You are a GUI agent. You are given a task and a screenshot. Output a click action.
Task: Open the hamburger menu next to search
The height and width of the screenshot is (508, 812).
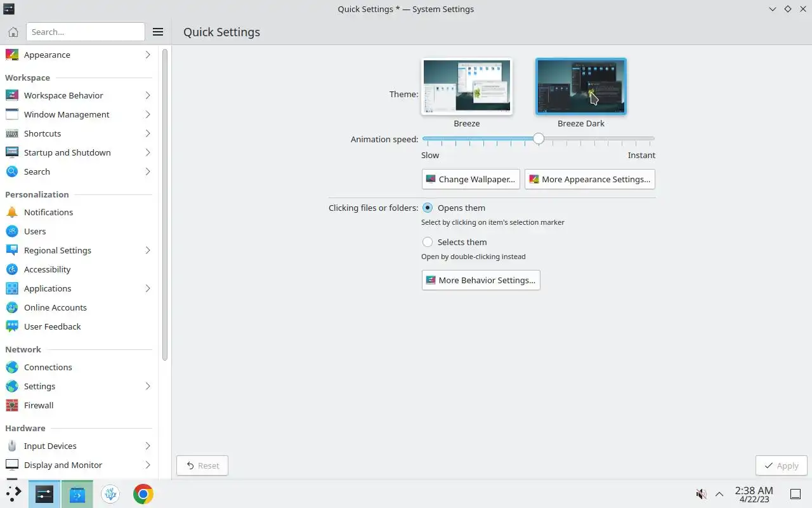click(158, 32)
